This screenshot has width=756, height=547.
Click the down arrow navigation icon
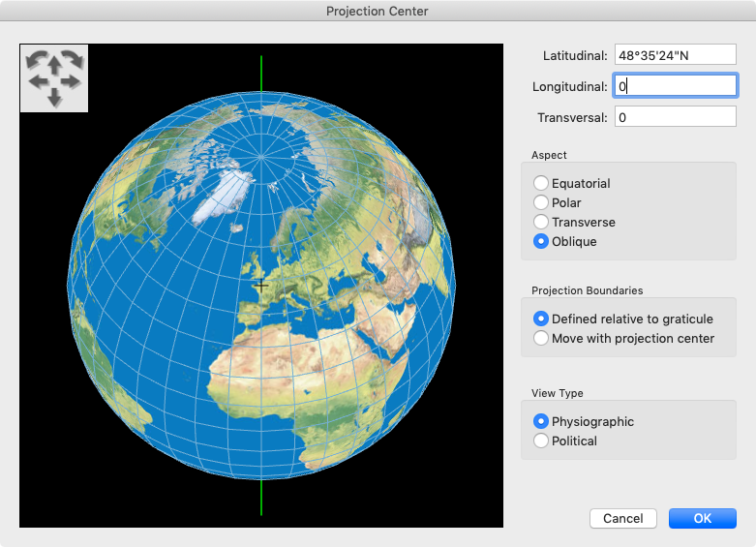54,96
